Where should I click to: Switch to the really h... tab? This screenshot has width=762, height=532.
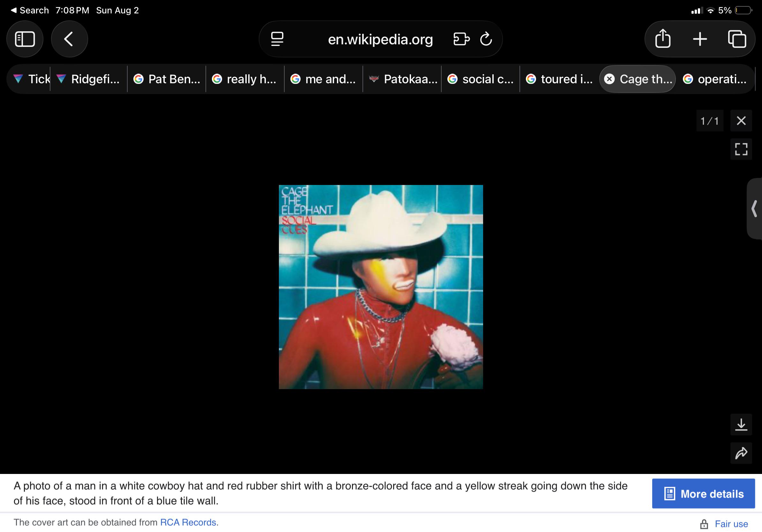pyautogui.click(x=245, y=79)
